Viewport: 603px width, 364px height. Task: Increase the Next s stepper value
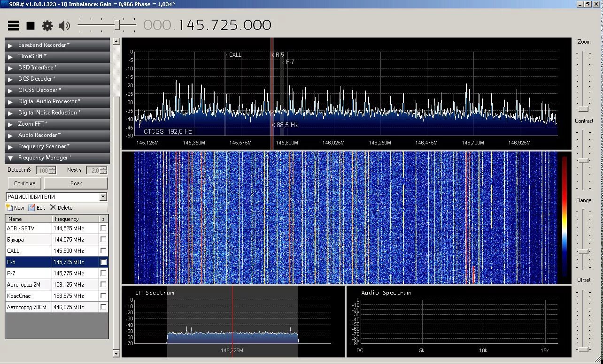pyautogui.click(x=103, y=168)
